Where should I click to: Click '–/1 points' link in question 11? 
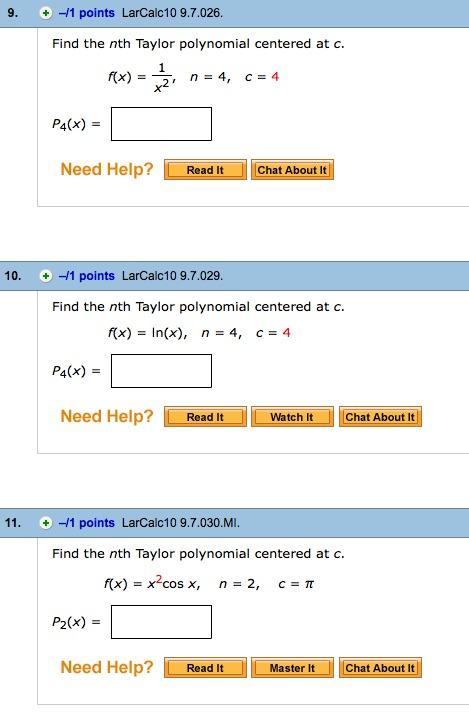(87, 523)
